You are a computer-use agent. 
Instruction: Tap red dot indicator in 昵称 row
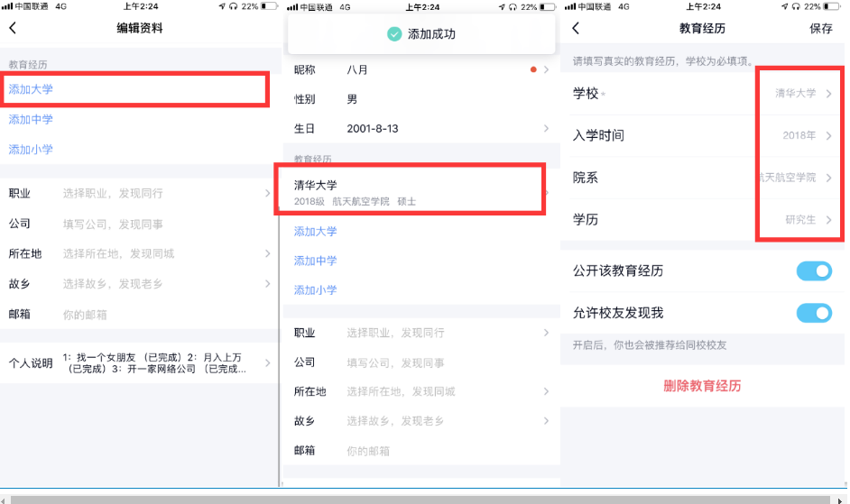[x=533, y=69]
